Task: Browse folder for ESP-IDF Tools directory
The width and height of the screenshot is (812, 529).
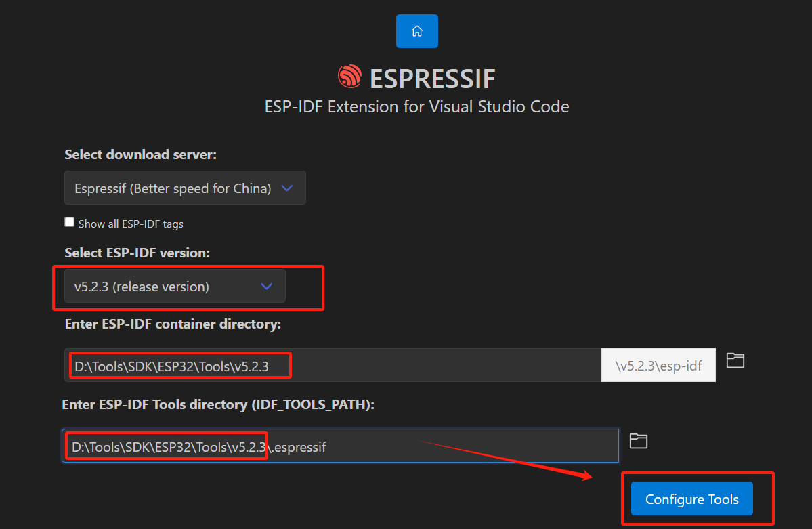Action: tap(639, 441)
